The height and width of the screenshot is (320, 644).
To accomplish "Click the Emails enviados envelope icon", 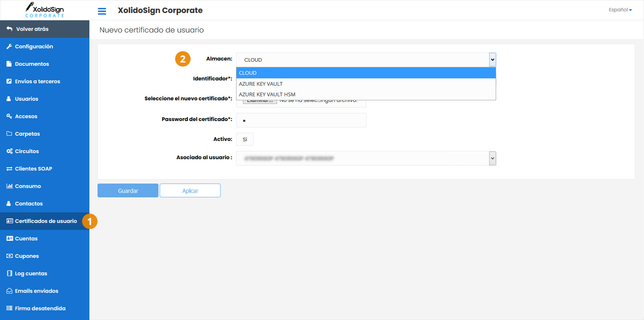I will 9,291.
